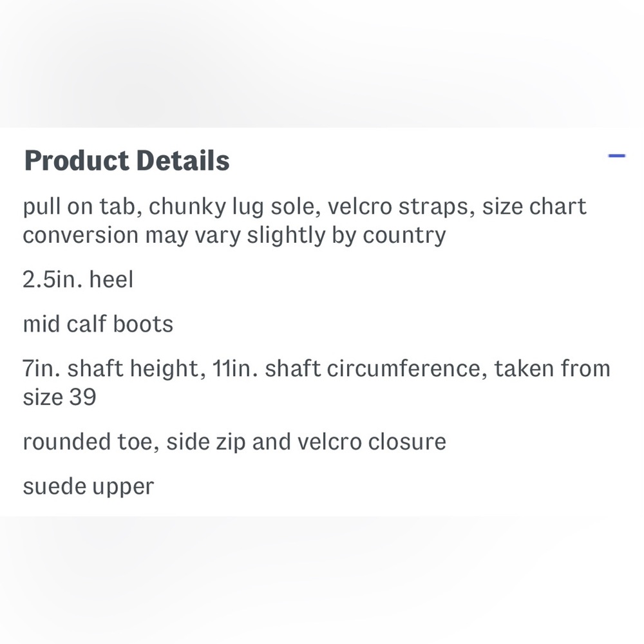The width and height of the screenshot is (644, 644).
Task: Click the 'side zip' words
Action: click(x=206, y=442)
